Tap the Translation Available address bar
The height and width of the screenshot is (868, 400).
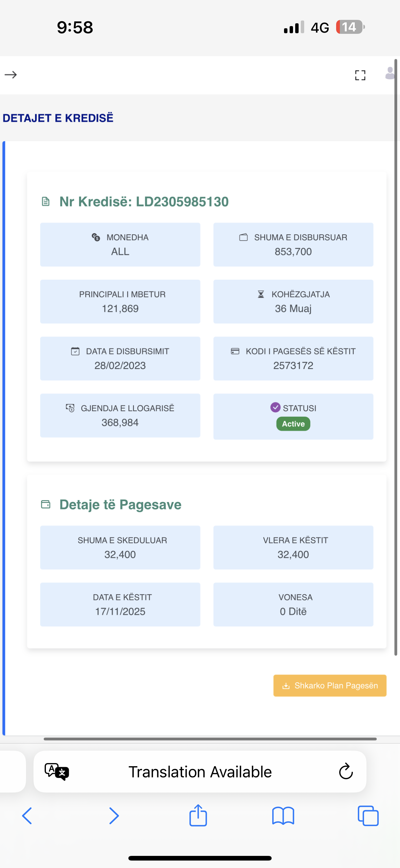[x=200, y=772]
